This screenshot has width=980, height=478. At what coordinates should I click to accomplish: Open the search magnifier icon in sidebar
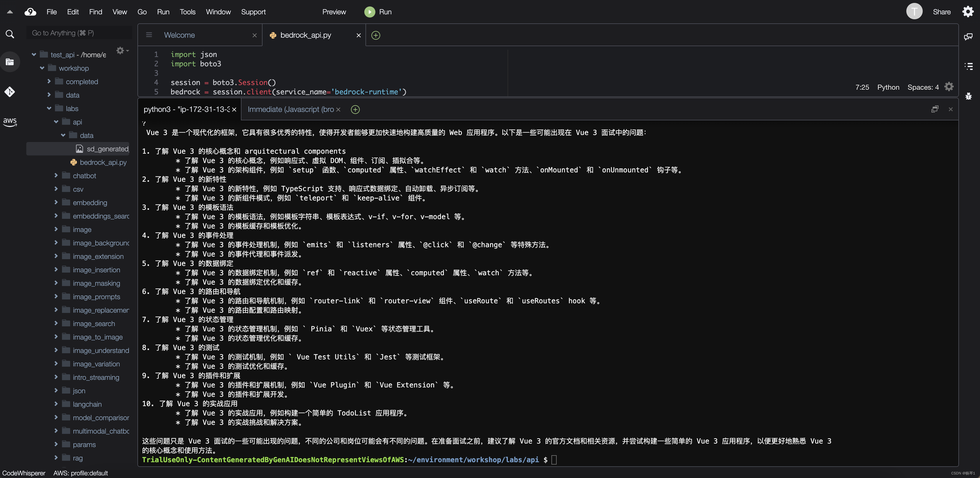[10, 34]
